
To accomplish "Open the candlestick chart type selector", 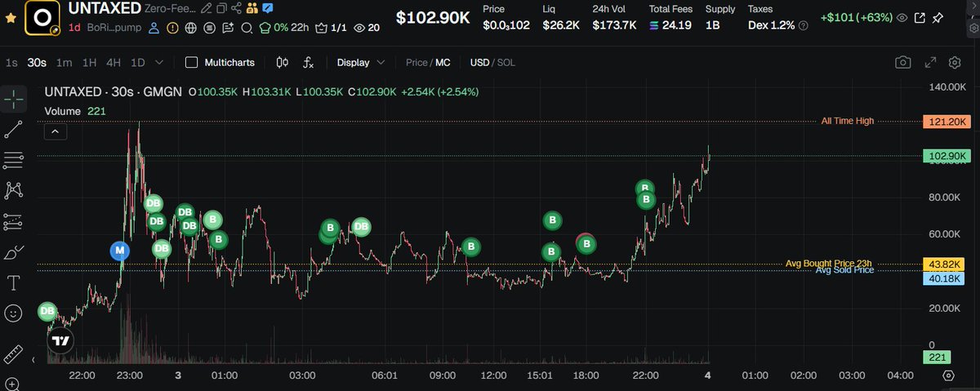I will click(283, 62).
